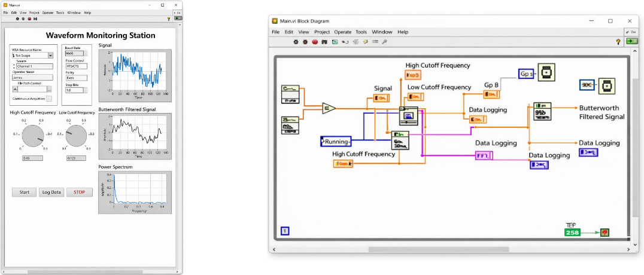The height and width of the screenshot is (275, 644).
Task: Open Context Help via the yellow question mark
Action: 618,42
